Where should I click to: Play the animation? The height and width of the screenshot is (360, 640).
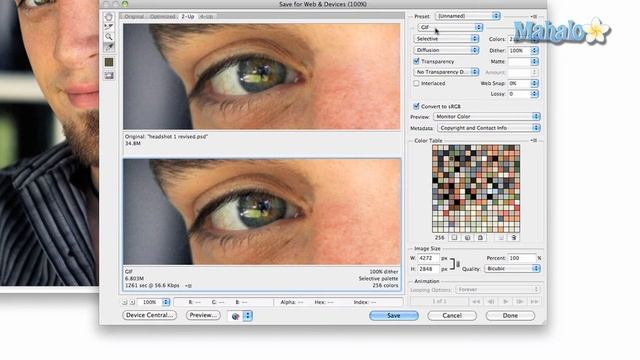(x=505, y=301)
